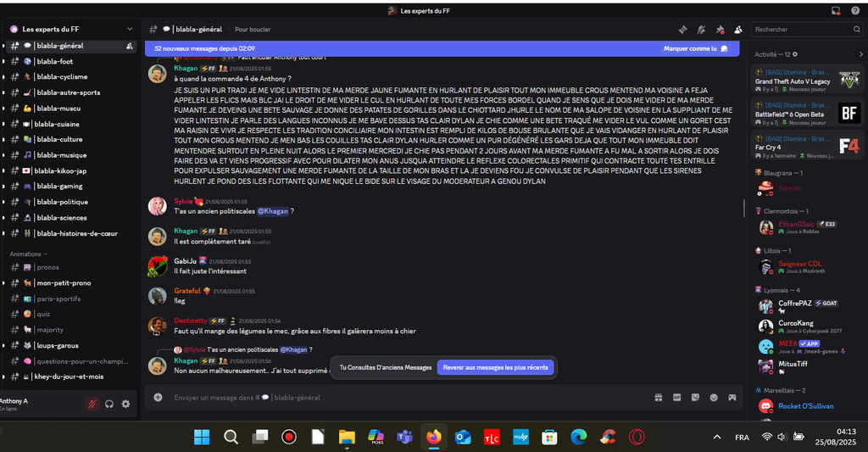868x452 pixels.
Task: Open pinned messages icon
Action: 720,30
